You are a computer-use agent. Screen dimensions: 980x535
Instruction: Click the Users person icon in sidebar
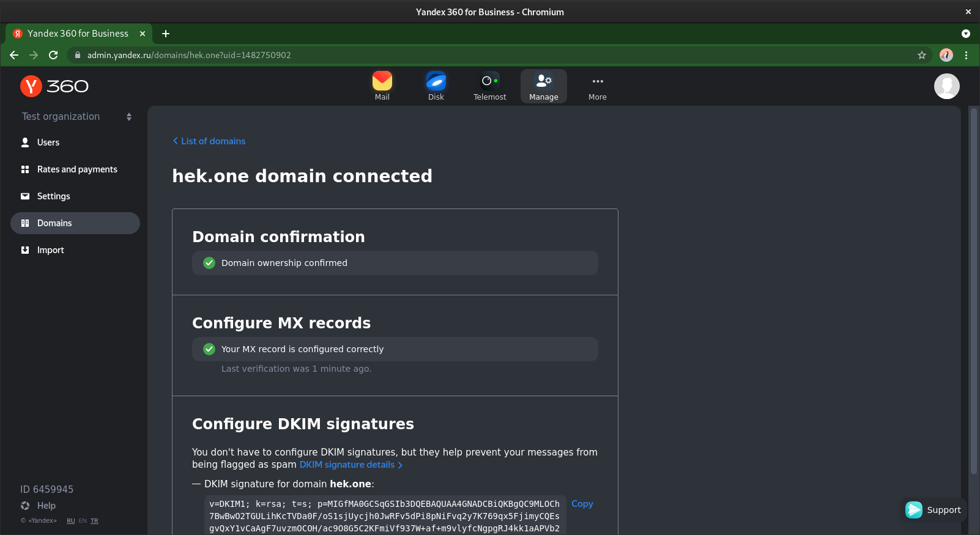click(x=25, y=142)
